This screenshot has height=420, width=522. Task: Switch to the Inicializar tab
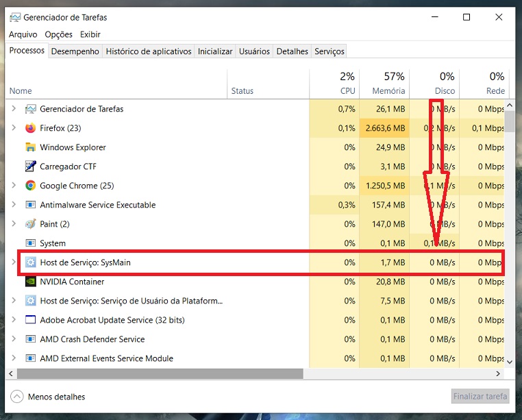[215, 51]
